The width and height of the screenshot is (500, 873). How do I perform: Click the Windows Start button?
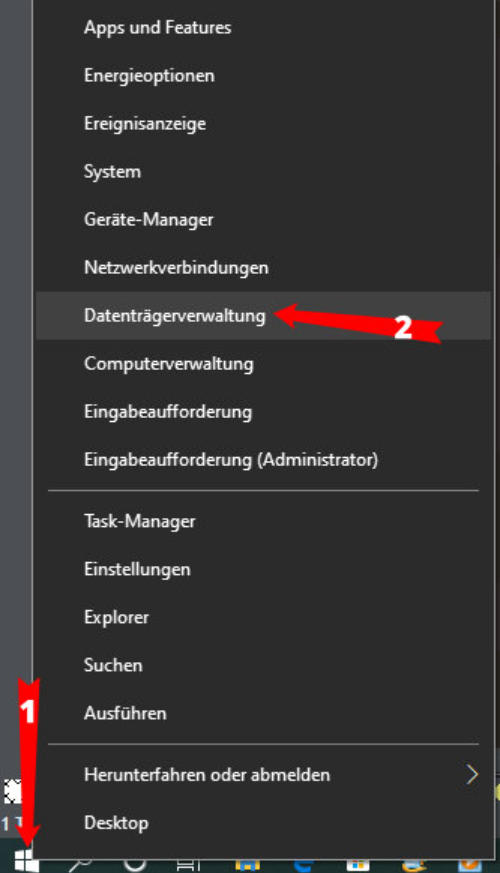[27, 860]
